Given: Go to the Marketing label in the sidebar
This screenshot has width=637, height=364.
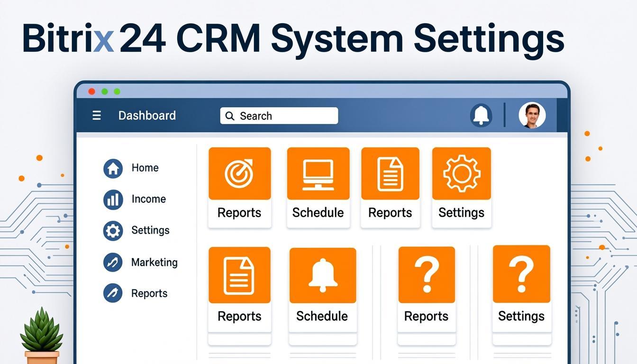Looking at the screenshot, I should pos(155,262).
